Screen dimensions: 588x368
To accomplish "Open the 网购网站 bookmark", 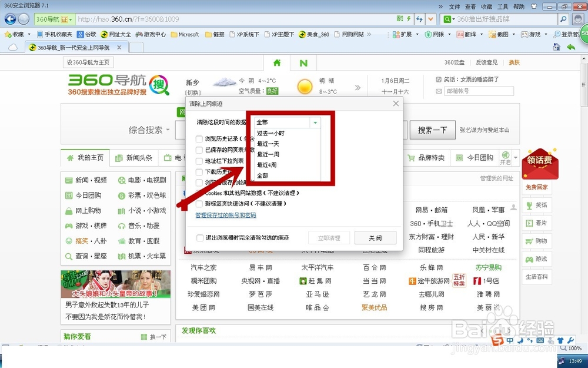I will (x=349, y=34).
